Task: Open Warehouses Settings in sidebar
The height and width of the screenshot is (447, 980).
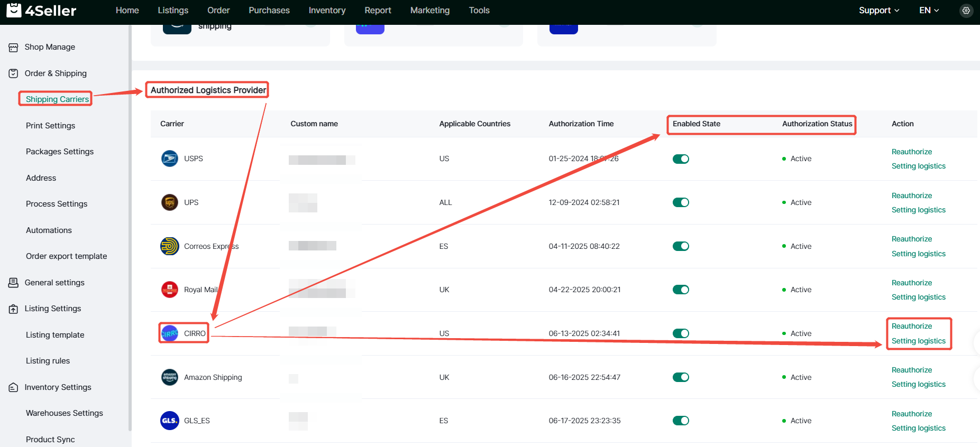Action: pyautogui.click(x=64, y=413)
